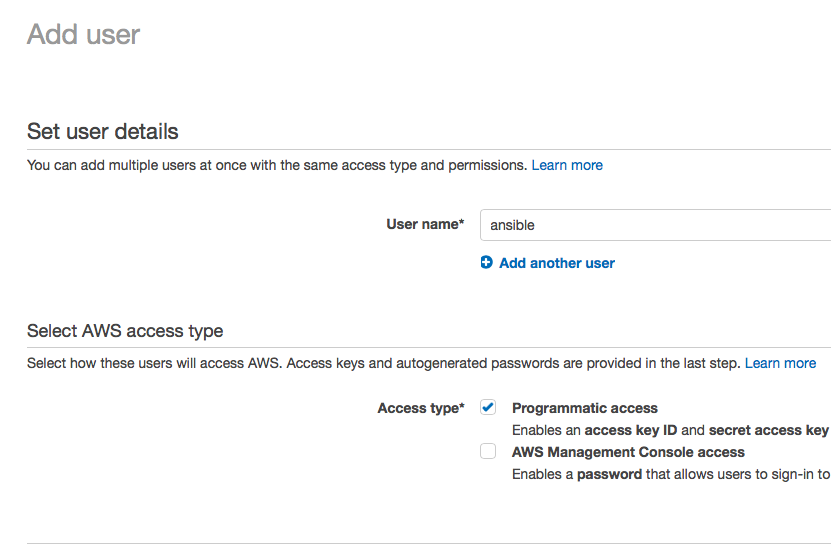This screenshot has height=544, width=831.
Task: Focus the User name input field
Action: tap(656, 225)
